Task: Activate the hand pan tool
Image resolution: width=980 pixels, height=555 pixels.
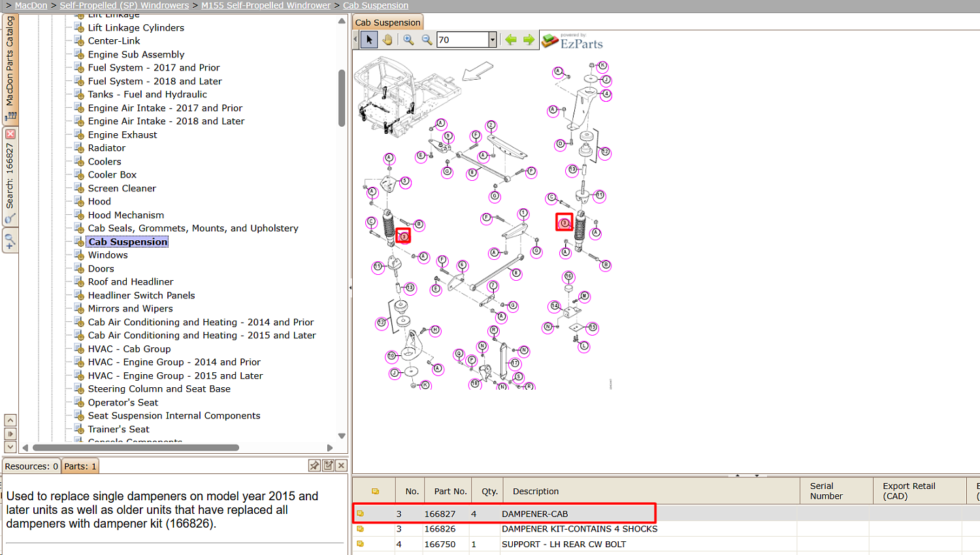Action: (x=387, y=40)
